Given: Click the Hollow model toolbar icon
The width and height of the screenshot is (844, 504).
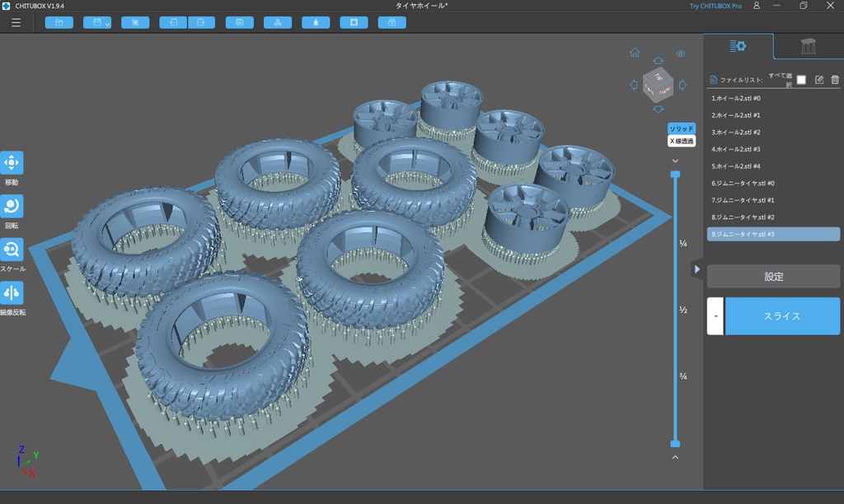Looking at the screenshot, I should coord(316,22).
